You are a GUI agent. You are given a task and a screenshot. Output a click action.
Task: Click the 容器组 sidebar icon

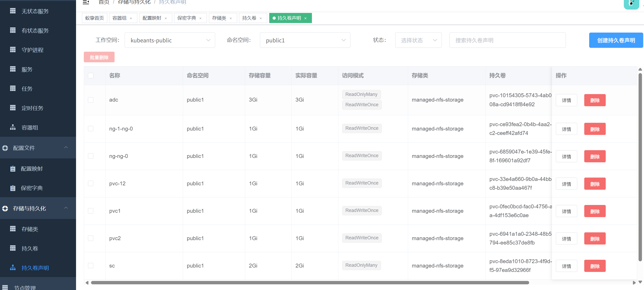[x=13, y=127]
